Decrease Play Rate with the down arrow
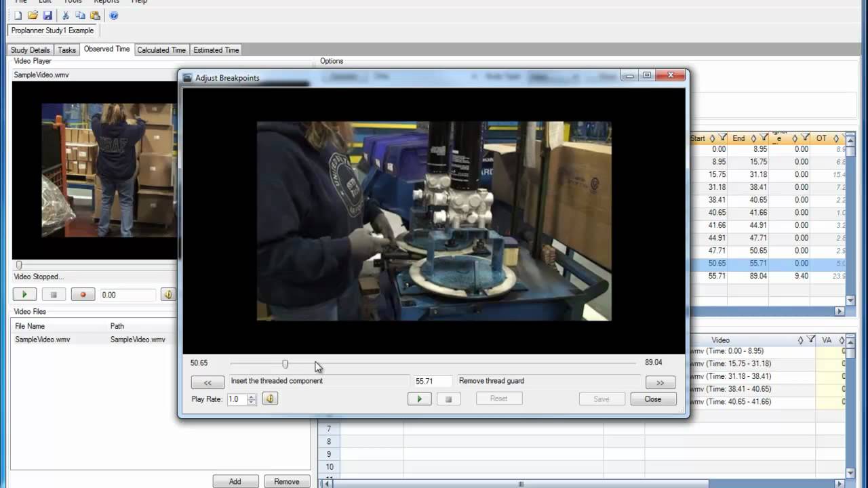Image resolution: width=868 pixels, height=488 pixels. point(252,402)
